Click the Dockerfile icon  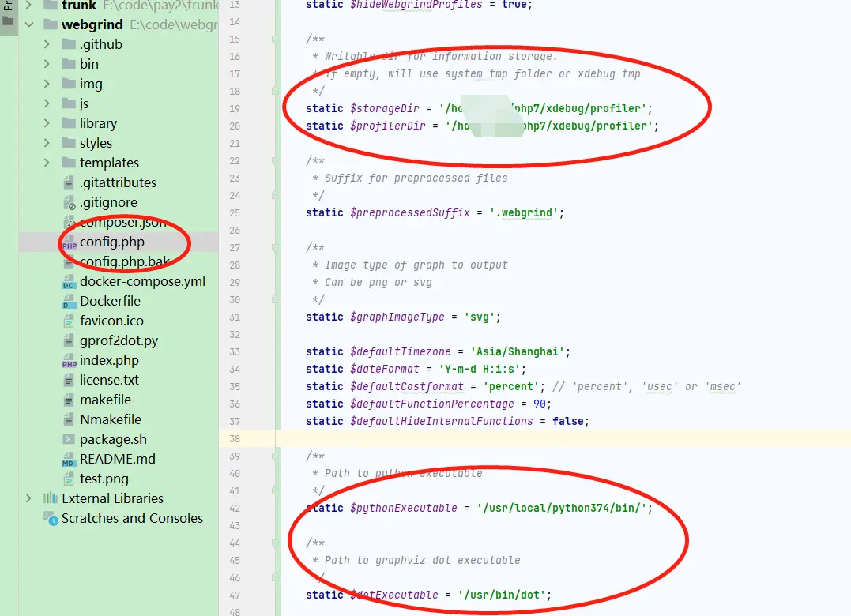click(x=69, y=302)
